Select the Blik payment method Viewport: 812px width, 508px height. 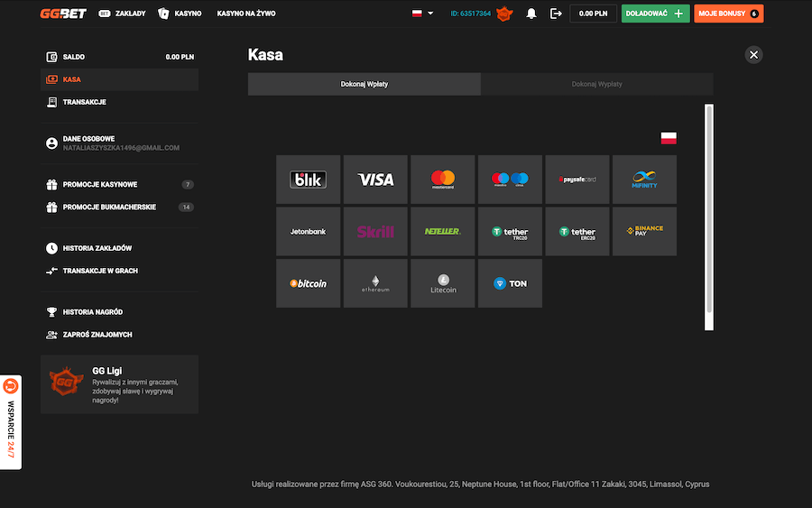click(x=309, y=180)
